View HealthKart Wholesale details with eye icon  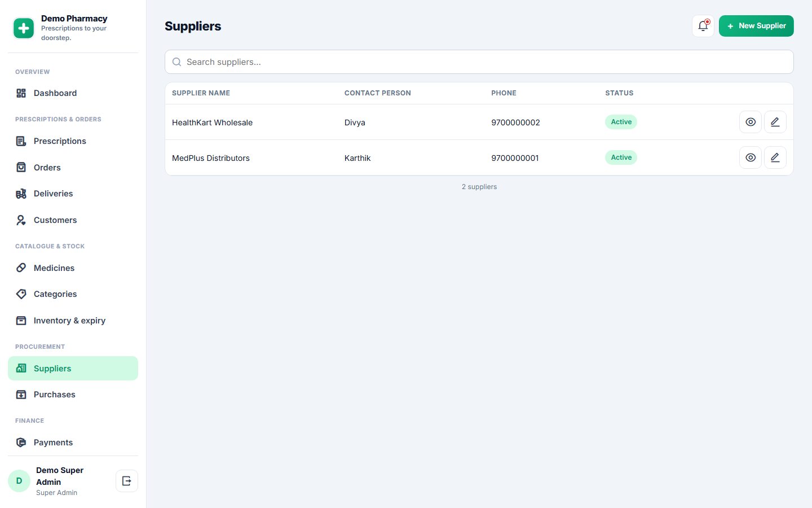pos(751,122)
